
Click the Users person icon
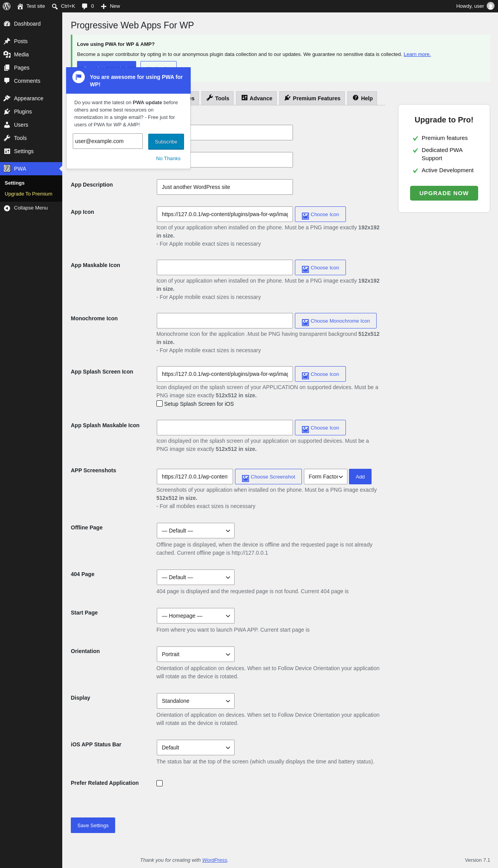click(7, 125)
